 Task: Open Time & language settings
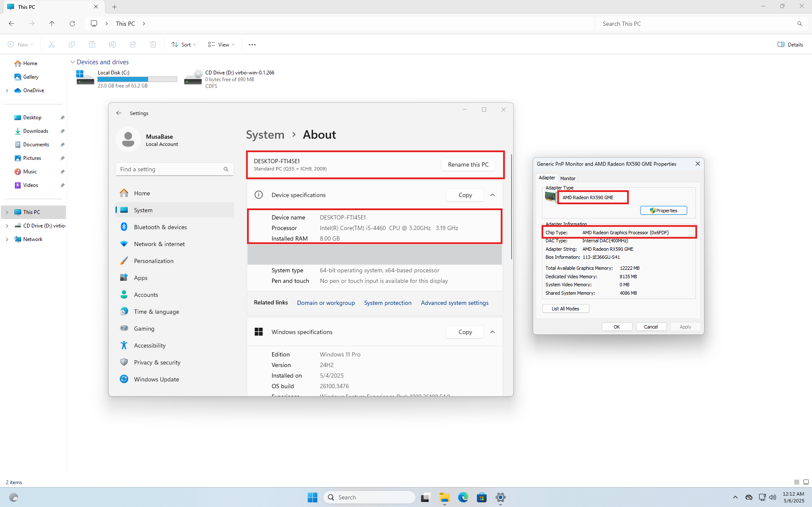(x=175, y=312)
